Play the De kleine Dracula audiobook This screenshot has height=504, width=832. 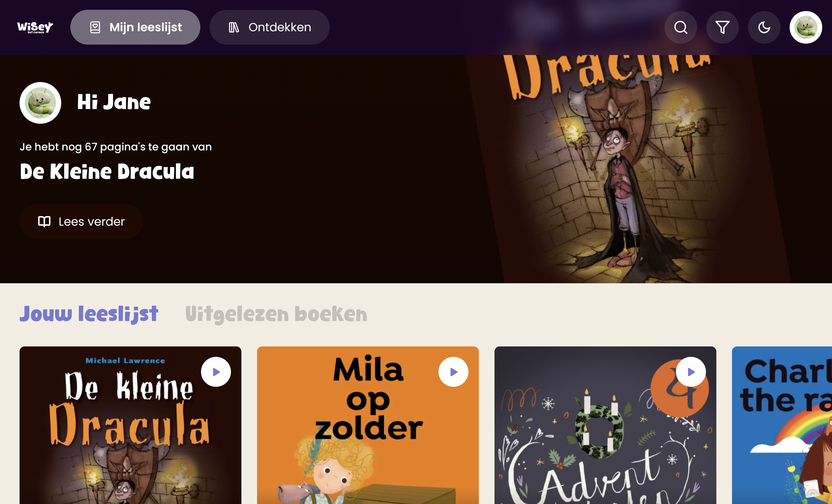tap(216, 372)
